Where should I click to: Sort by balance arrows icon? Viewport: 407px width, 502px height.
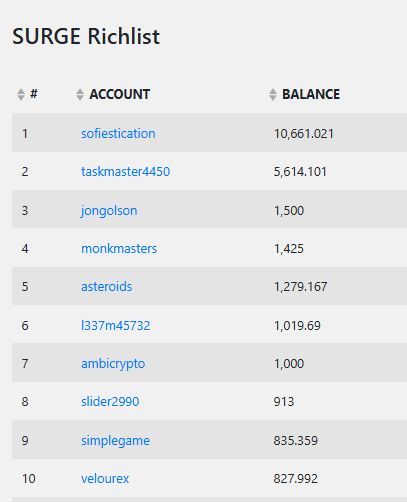click(273, 95)
